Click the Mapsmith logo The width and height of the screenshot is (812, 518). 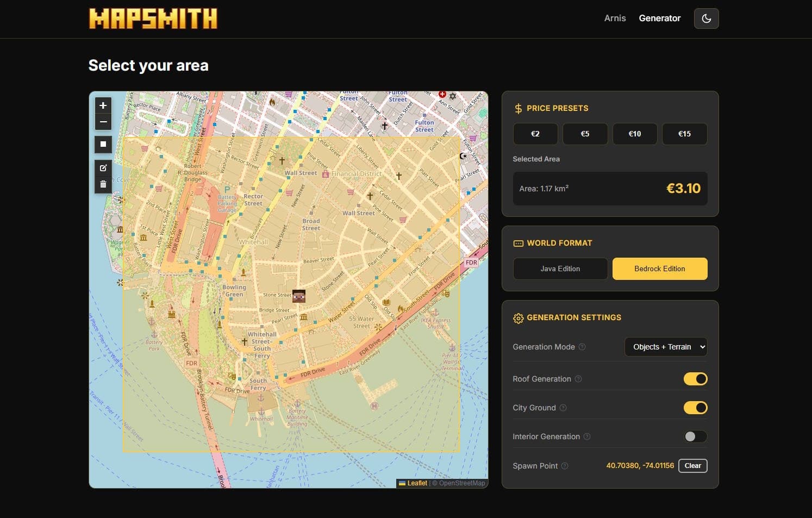(x=152, y=18)
